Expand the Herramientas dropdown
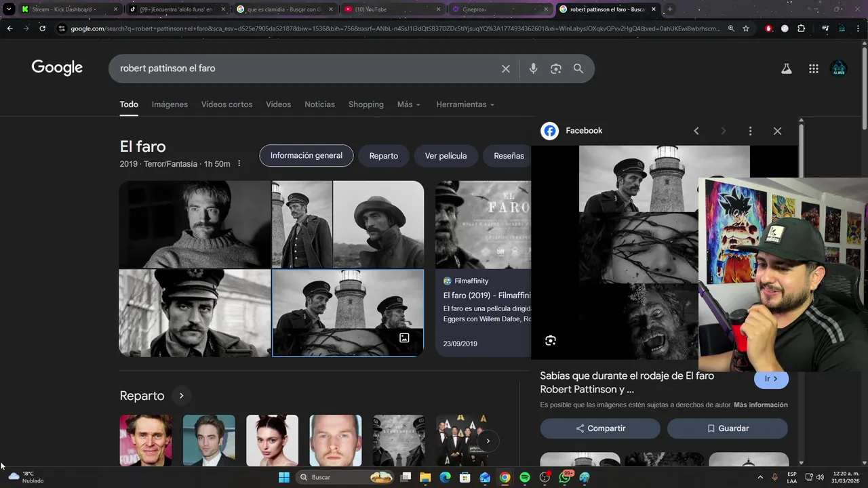Viewport: 868px width, 488px height. 465,104
